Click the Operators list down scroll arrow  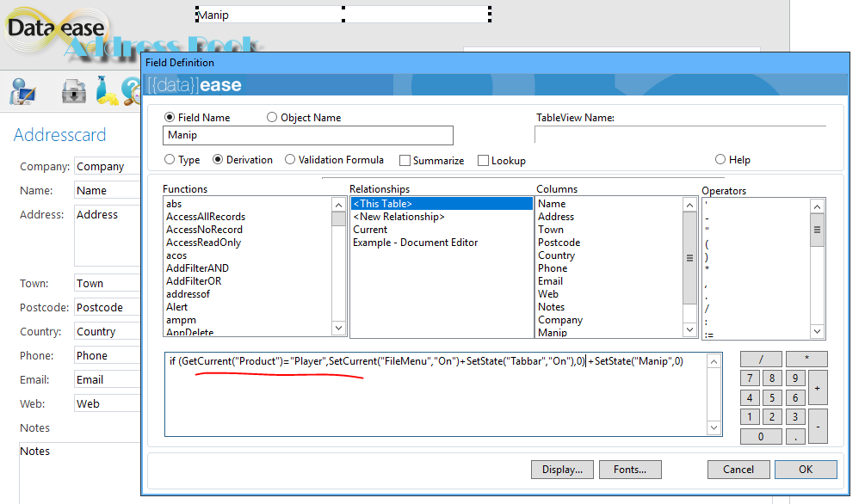[x=817, y=331]
